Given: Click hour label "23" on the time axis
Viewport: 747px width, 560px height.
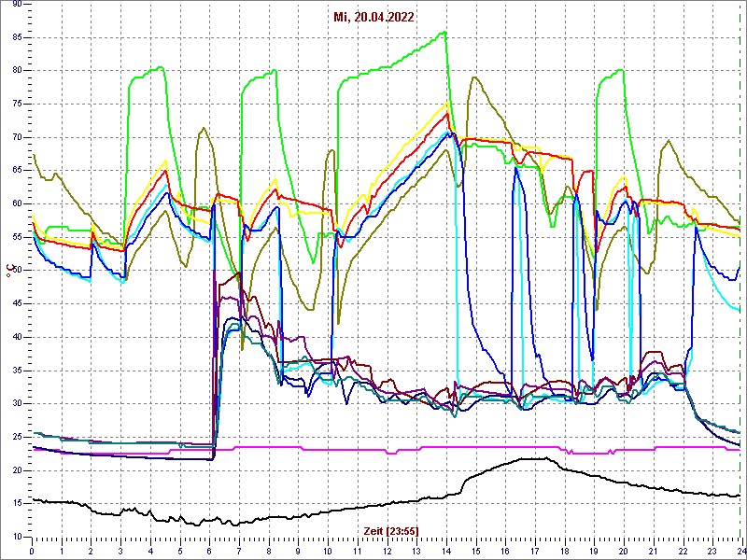Looking at the screenshot, I should tap(712, 552).
